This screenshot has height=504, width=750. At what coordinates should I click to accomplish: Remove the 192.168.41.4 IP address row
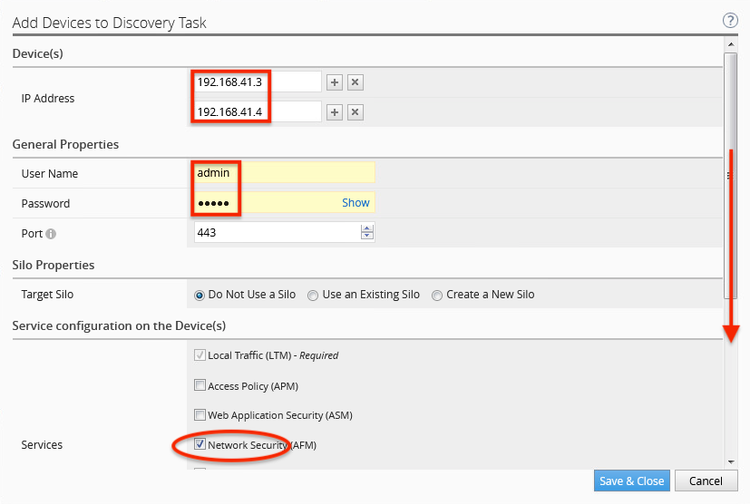tap(355, 112)
